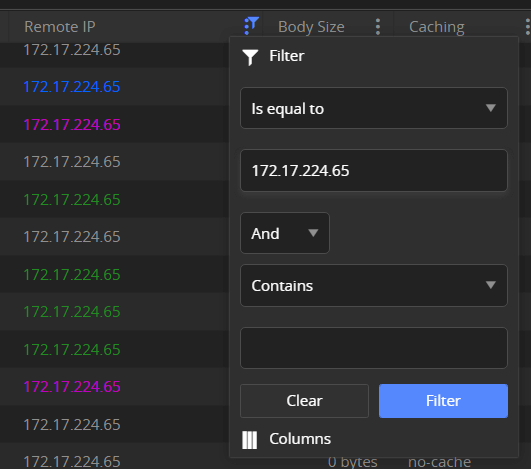Select the Filter menu item

[286, 56]
